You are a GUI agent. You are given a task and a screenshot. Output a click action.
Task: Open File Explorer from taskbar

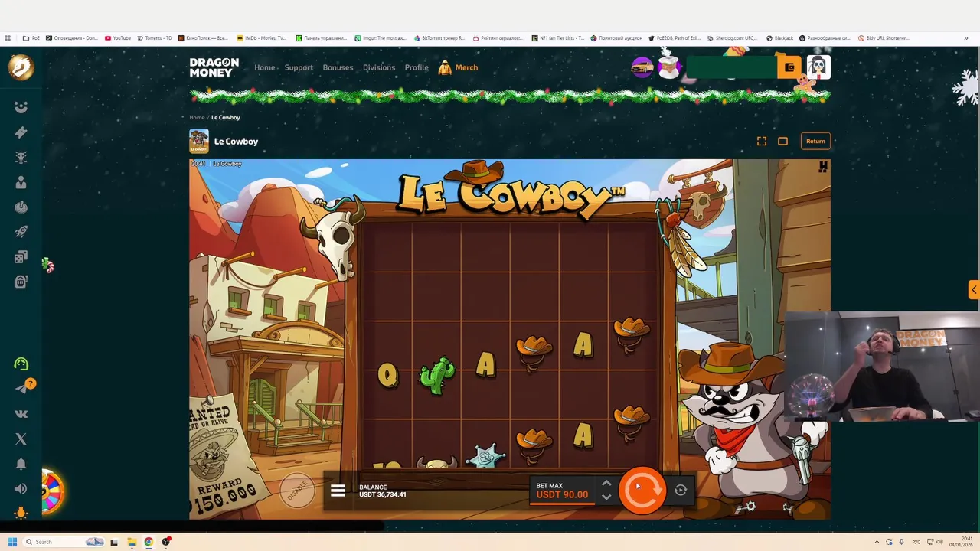point(132,542)
